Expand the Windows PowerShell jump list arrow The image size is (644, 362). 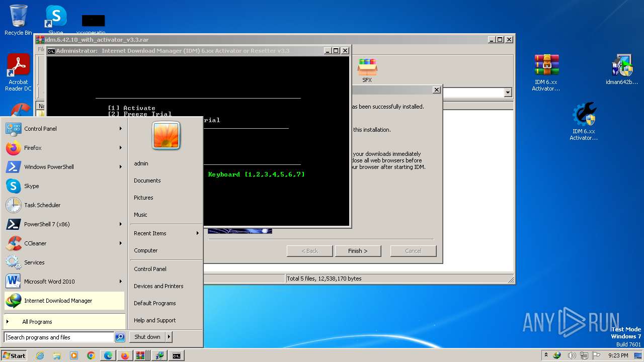[x=121, y=167]
